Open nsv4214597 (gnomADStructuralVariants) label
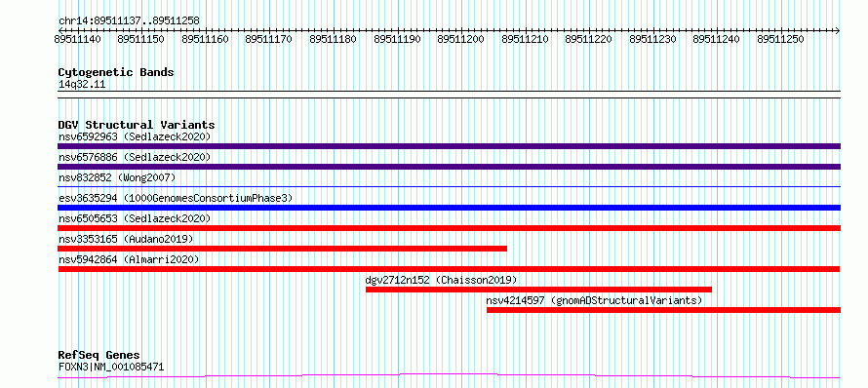 click(x=595, y=300)
